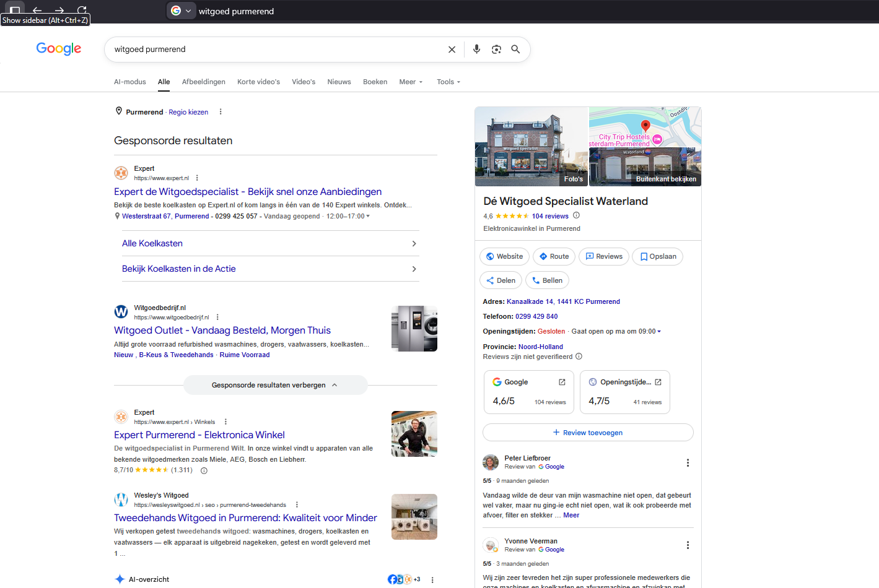The height and width of the screenshot is (588, 879).
Task: Collapse sponsored results with Gesponsorde resultaten verbergen
Action: coord(275,385)
